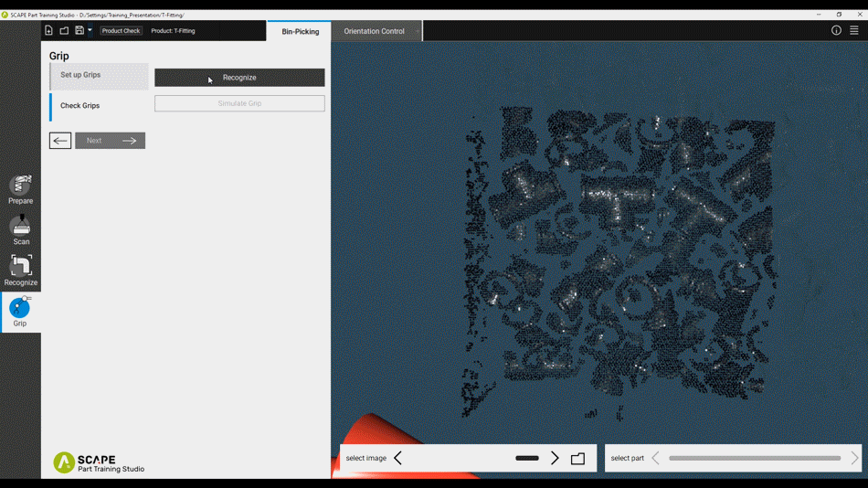Viewport: 868px width, 488px height.
Task: Select the Check Grips step
Action: pyautogui.click(x=99, y=106)
